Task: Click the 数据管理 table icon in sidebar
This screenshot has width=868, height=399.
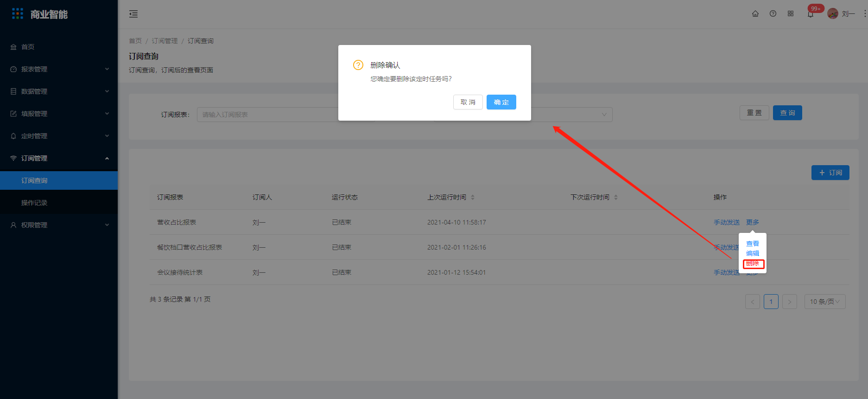Action: 13,91
